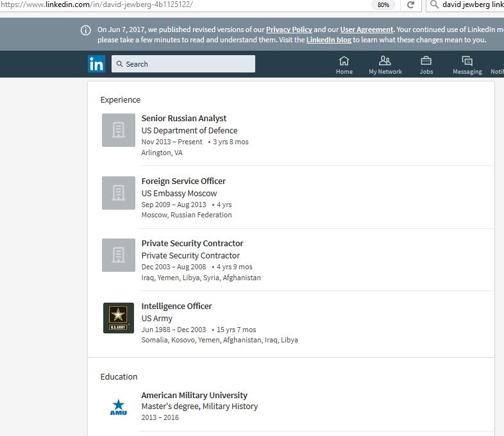Viewport: 504px width, 436px height.
Task: Click 'Nov 2013 – Present' date text
Action: [172, 142]
